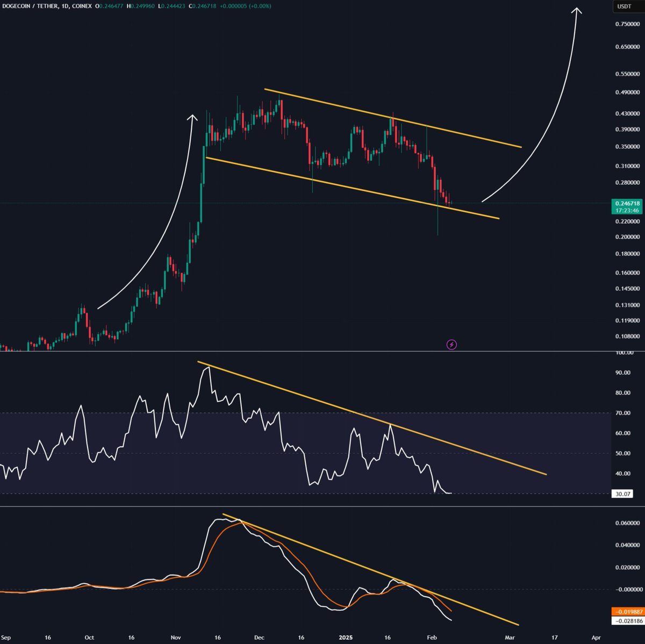The image size is (645, 644).
Task: Click the 0.350000 price axis label
Action: 628,147
